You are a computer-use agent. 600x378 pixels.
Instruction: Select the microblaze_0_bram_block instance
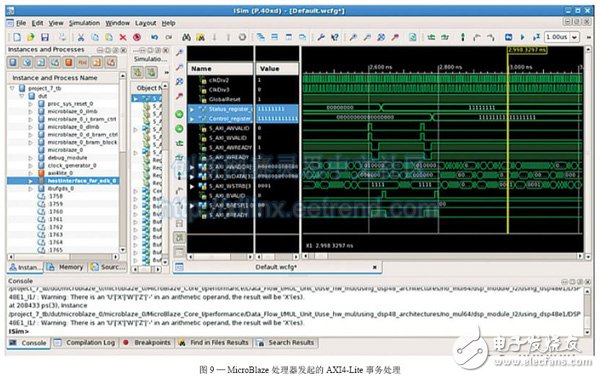82,142
